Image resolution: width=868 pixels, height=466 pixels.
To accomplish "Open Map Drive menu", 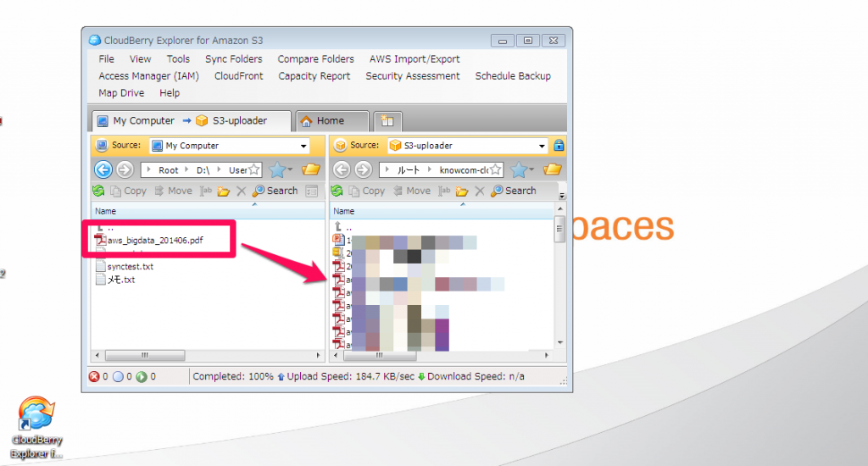I will [121, 93].
